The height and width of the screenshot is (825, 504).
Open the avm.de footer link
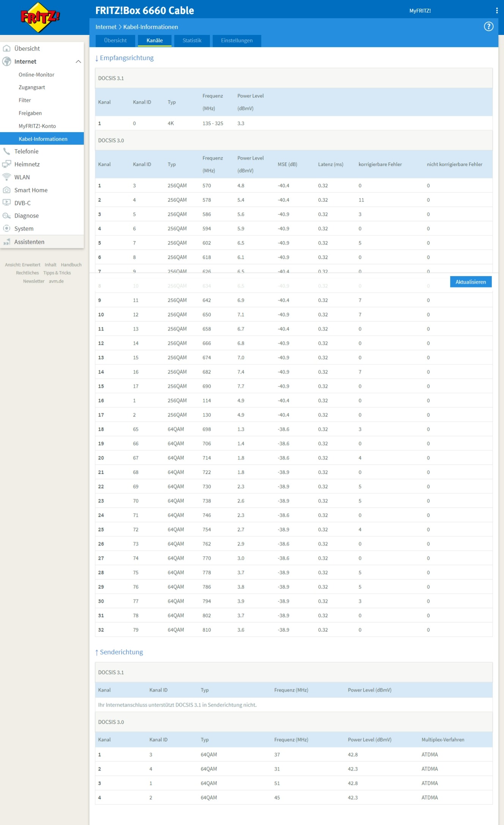56,281
